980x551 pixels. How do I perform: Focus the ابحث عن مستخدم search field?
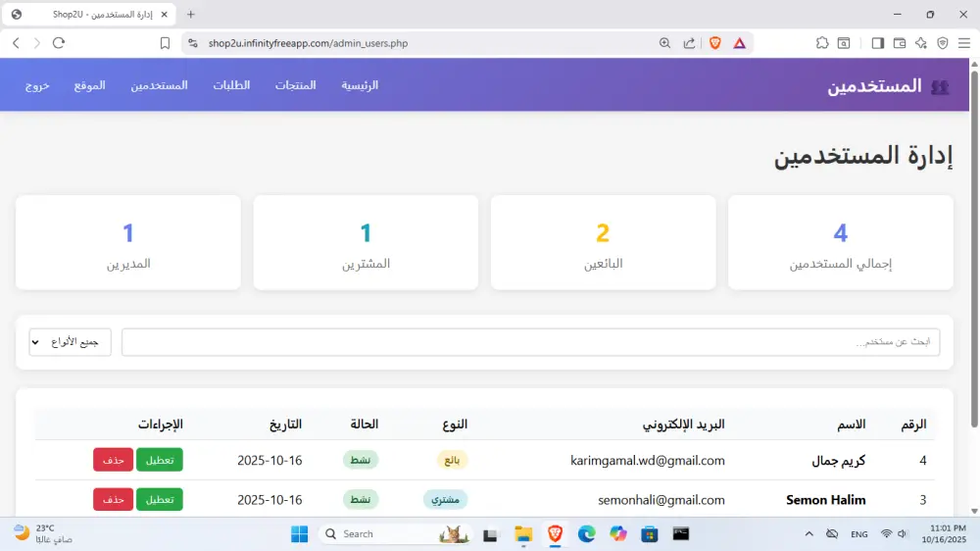pyautogui.click(x=530, y=342)
